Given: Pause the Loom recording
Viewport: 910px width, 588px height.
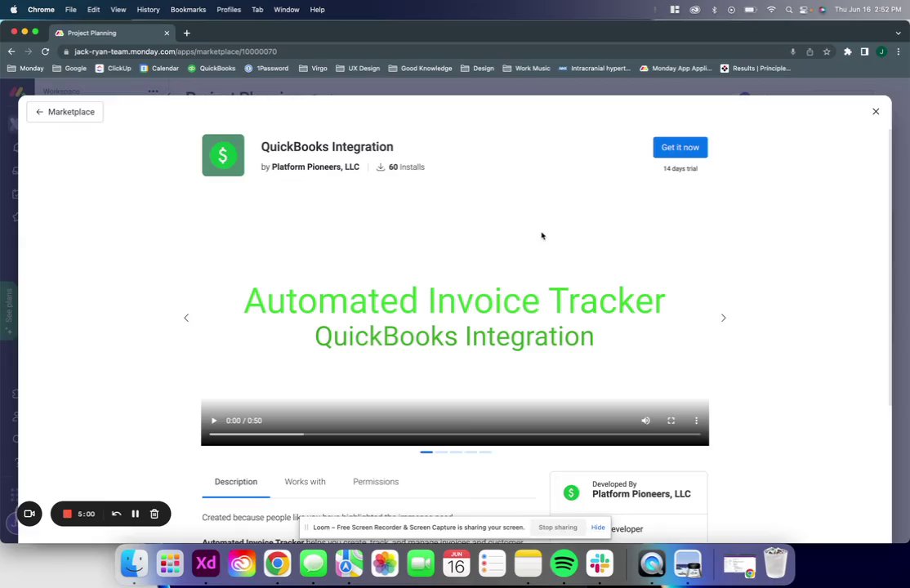Looking at the screenshot, I should click(136, 514).
